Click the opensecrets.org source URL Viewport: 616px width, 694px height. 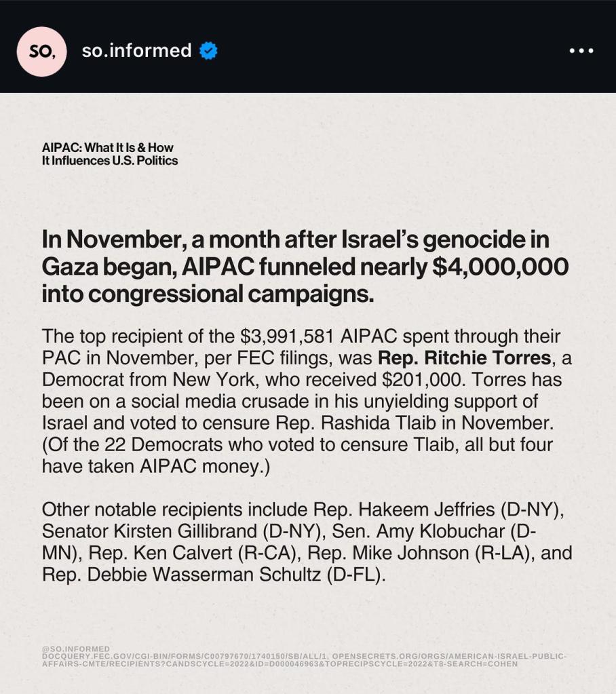[446, 657]
